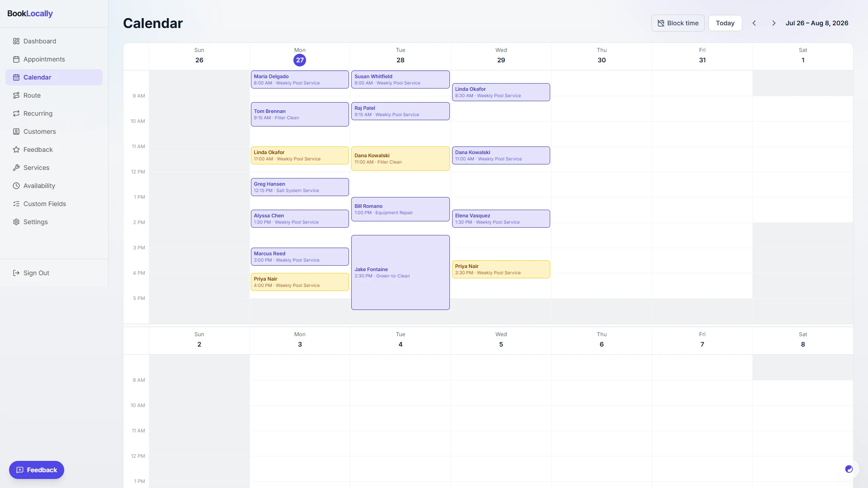
Task: Open the Custom Fields page
Action: pyautogui.click(x=54, y=204)
